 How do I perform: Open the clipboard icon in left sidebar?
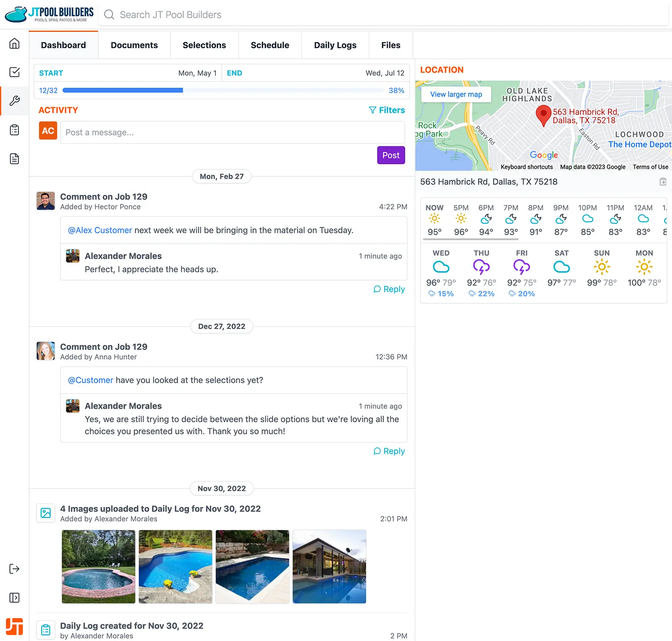click(x=14, y=130)
